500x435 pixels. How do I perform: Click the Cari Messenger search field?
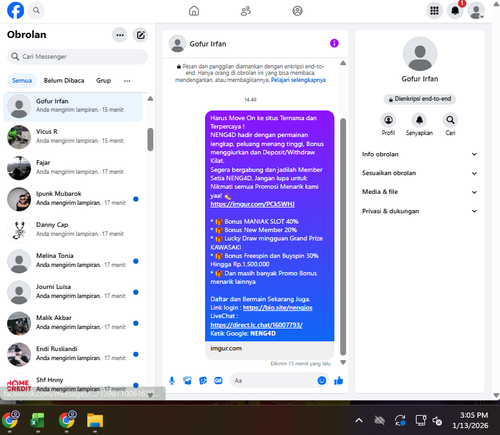(x=77, y=57)
